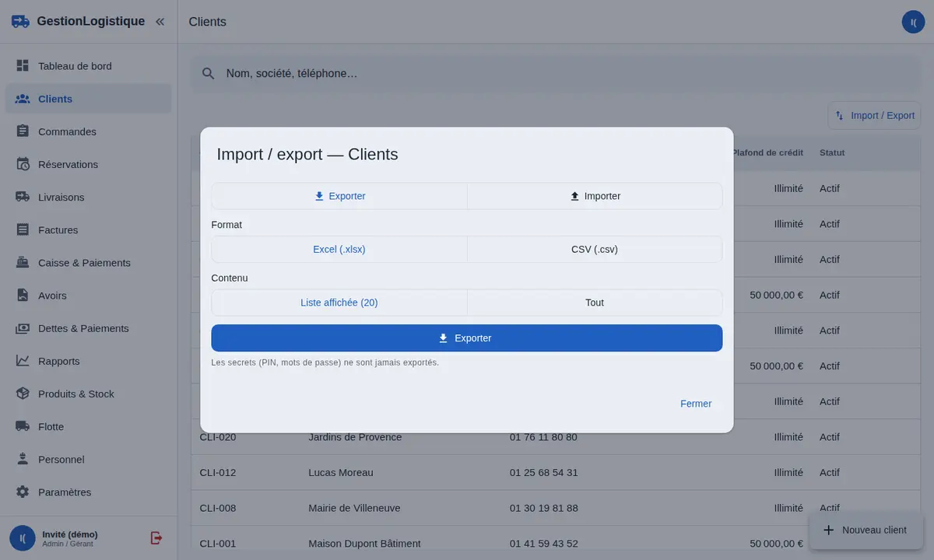Screen dimensions: 934x560
Task: Click the Statut column header
Action: tap(832, 152)
